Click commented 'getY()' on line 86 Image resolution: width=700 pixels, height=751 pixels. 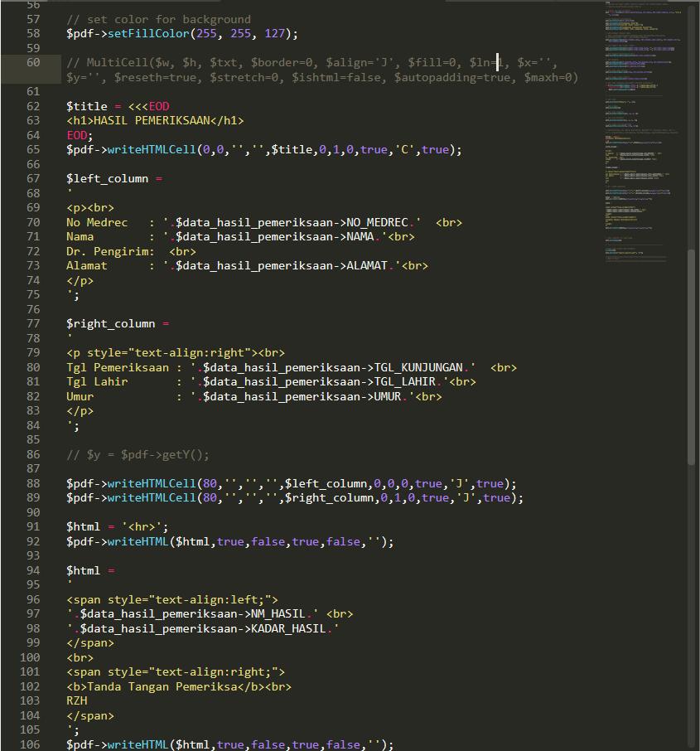point(182,454)
